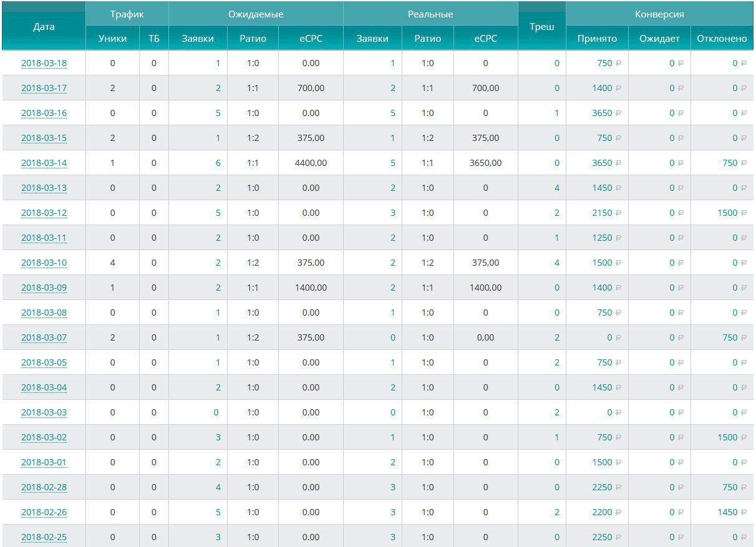The height and width of the screenshot is (547, 756).
Task: Open accepted amount 2150 for 2018-03-12
Action: click(x=602, y=213)
